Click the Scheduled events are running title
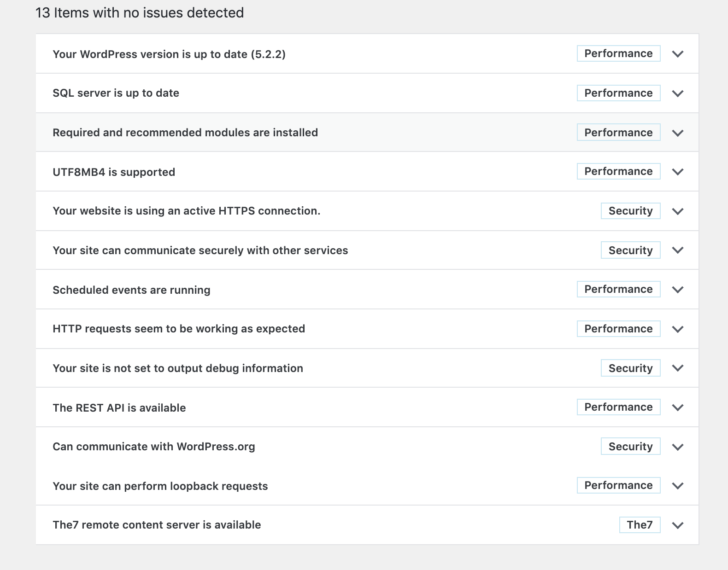 click(131, 290)
